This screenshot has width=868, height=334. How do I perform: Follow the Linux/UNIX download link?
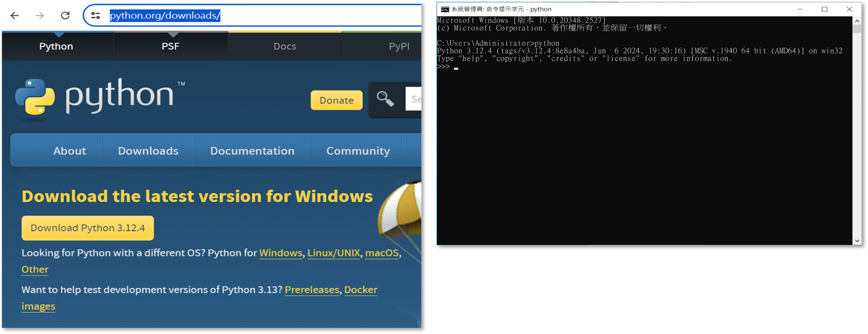(x=334, y=253)
